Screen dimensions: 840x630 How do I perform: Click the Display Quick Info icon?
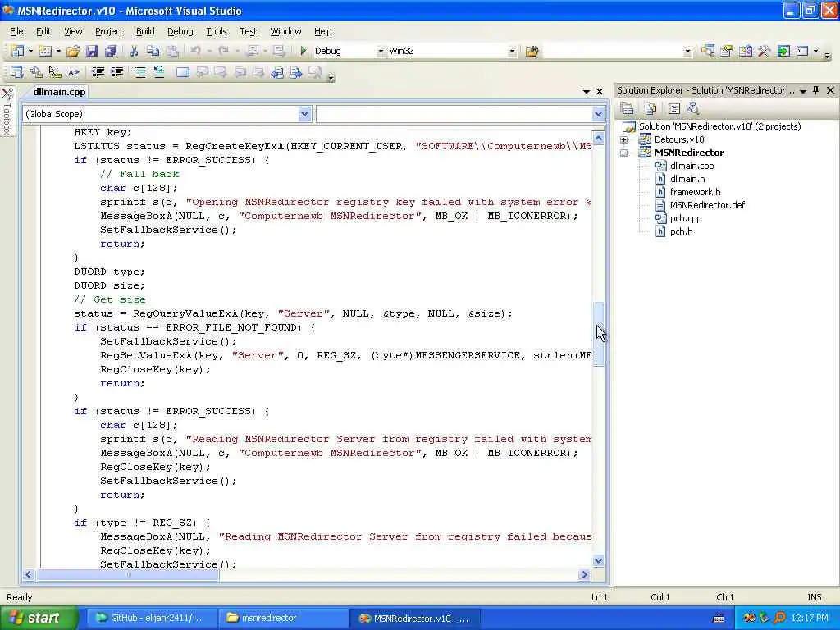pos(55,72)
